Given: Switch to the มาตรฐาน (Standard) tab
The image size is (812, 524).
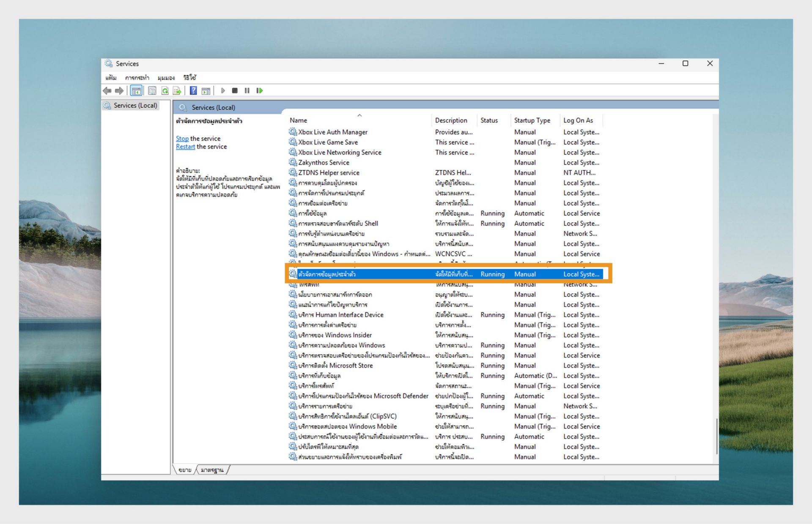Looking at the screenshot, I should 212,470.
